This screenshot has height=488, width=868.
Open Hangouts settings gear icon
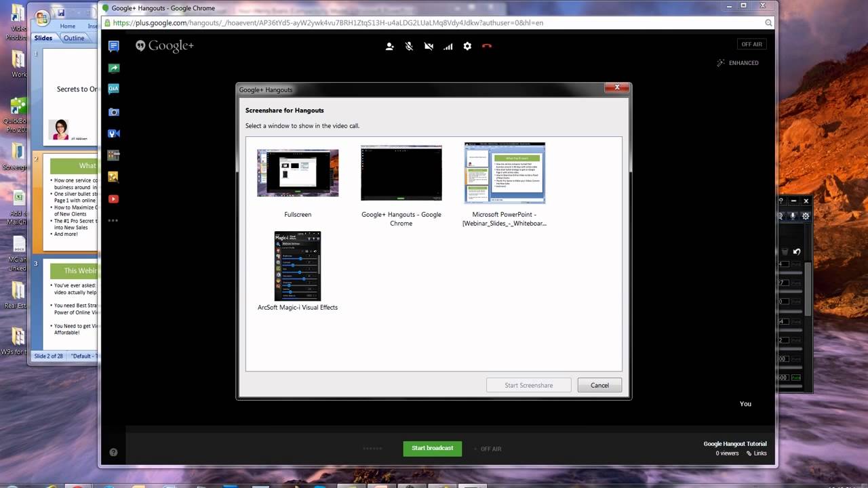pos(467,46)
